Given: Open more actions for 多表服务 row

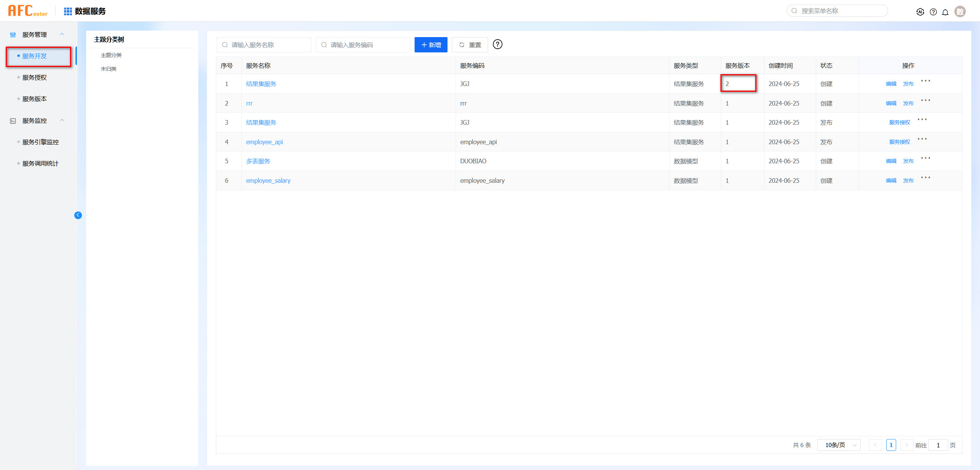Looking at the screenshot, I should [x=926, y=158].
